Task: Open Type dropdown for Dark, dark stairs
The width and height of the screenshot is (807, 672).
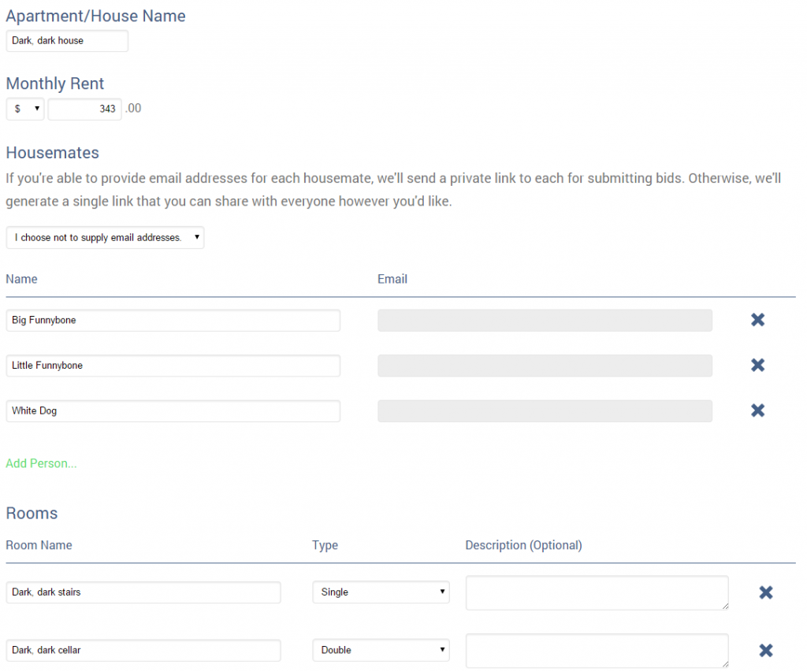Action: coord(381,592)
